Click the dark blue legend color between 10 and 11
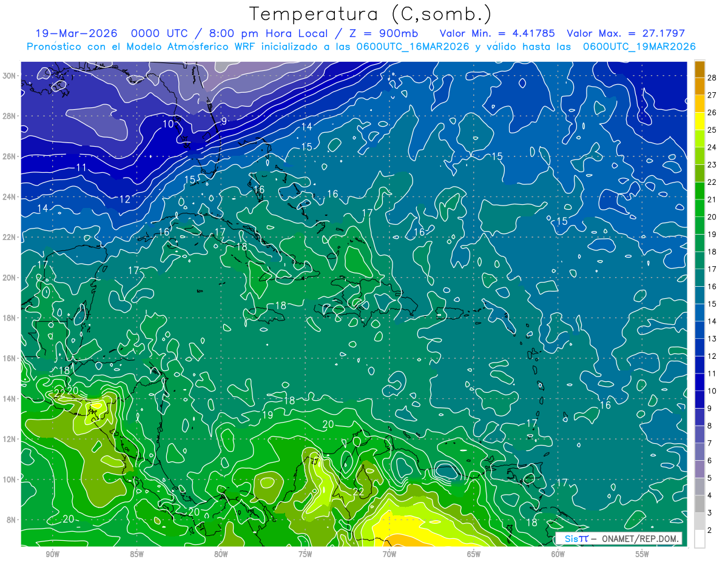This screenshot has height=562, width=728. point(699,382)
